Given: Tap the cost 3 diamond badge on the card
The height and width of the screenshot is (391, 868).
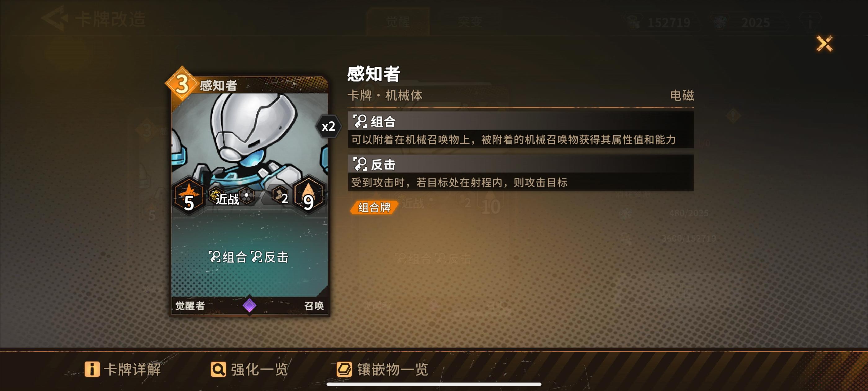Looking at the screenshot, I should click(x=182, y=84).
